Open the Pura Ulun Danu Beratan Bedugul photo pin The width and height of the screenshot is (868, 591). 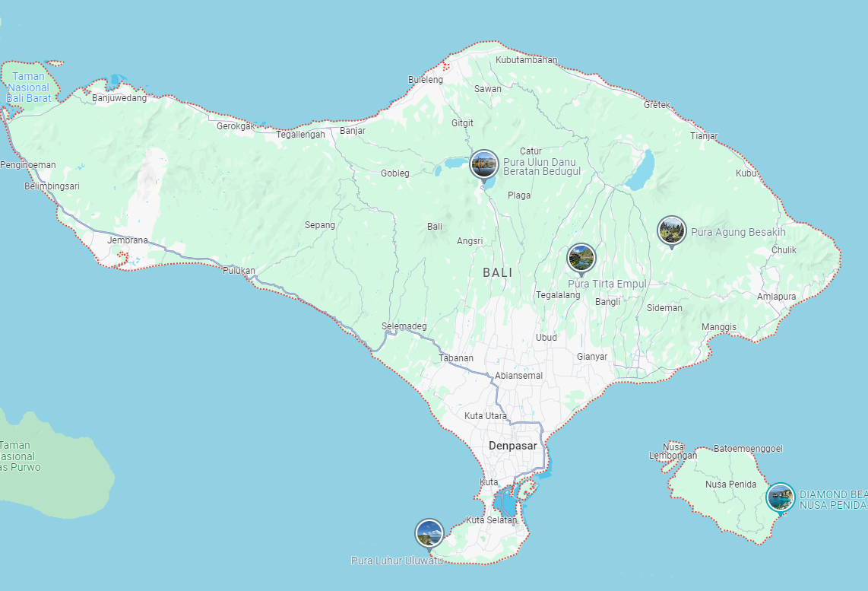click(x=484, y=164)
